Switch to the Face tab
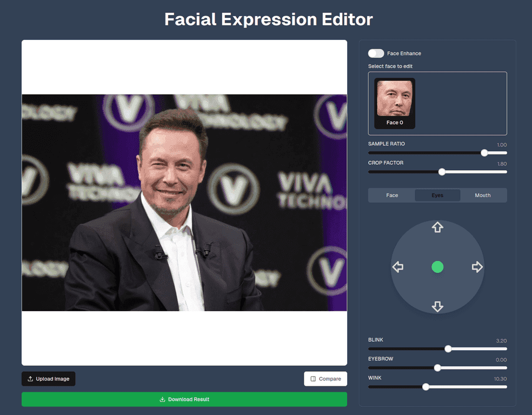The width and height of the screenshot is (532, 415). pos(391,195)
